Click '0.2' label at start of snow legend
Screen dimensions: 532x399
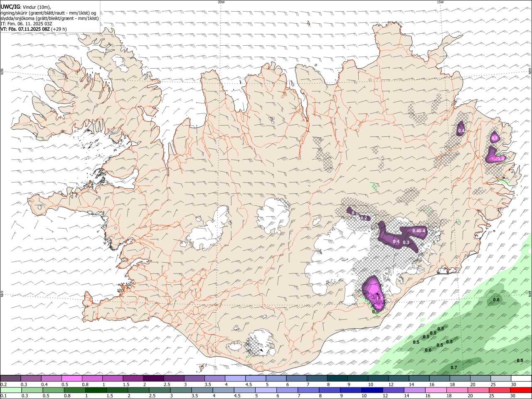[4, 384]
